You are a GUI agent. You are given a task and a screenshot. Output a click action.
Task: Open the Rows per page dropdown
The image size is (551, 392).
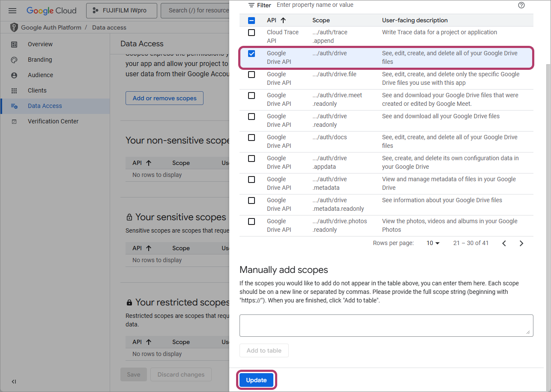(x=433, y=243)
